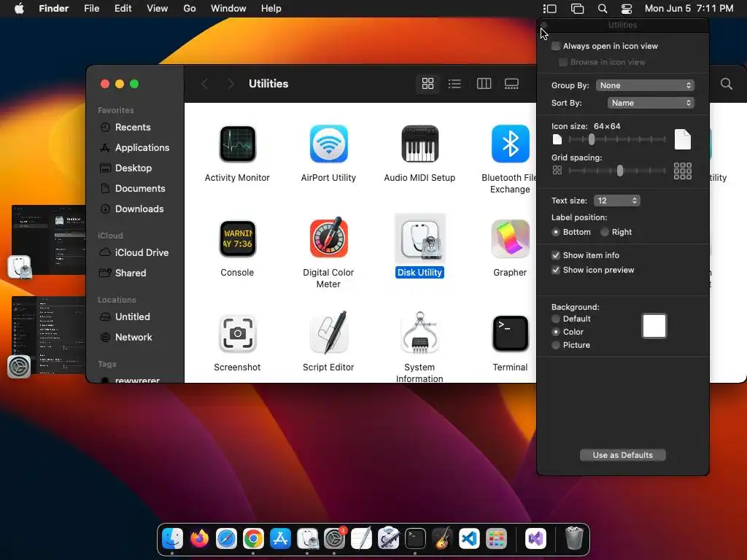Click System Settings minimized window thumbnail
The height and width of the screenshot is (560, 747).
pos(49,336)
